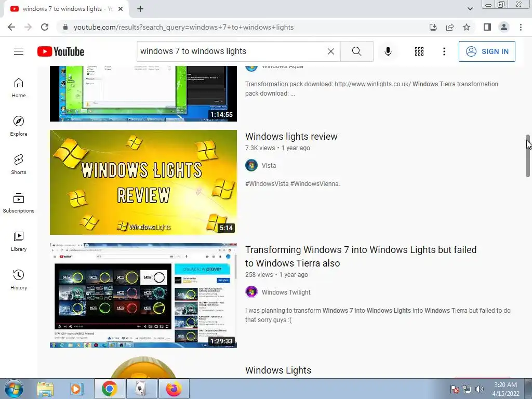532x399 pixels.
Task: Select the windows 7 to windows lights tab
Action: click(66, 9)
